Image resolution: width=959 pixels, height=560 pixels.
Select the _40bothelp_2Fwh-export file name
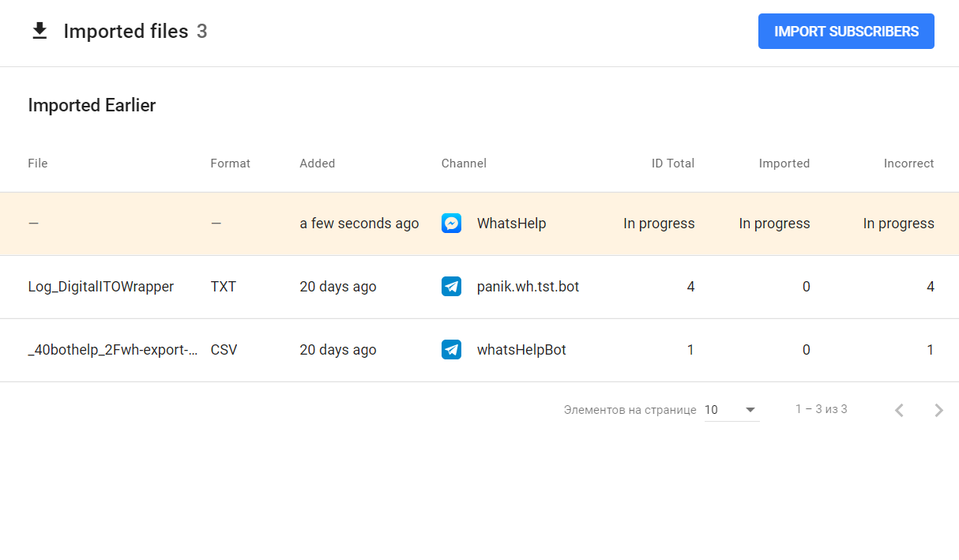coord(113,350)
